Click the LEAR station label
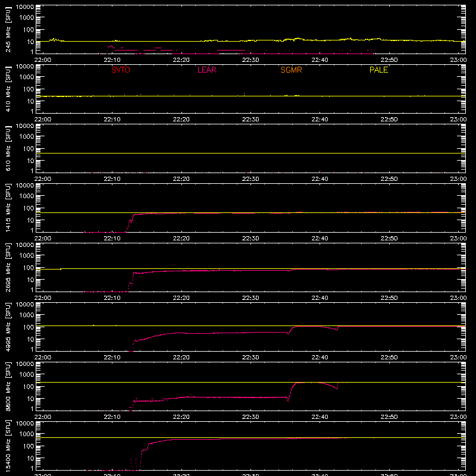476x476 pixels. [206, 70]
